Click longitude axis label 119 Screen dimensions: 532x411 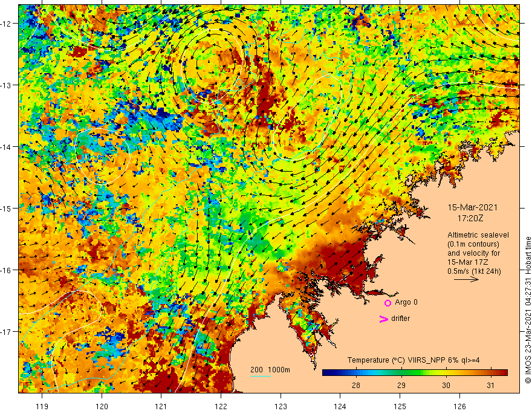[x=42, y=406]
